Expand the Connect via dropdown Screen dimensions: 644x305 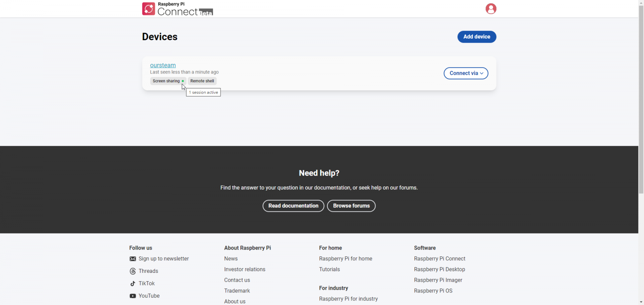(x=466, y=73)
